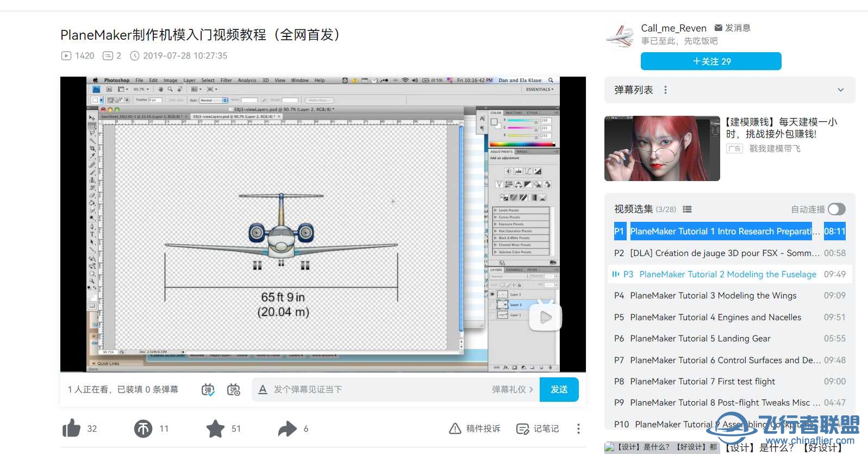Favorite the video with the star icon

(215, 428)
